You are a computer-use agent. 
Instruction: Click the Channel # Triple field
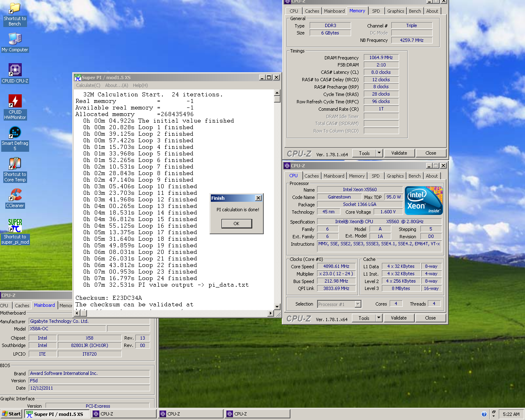(x=412, y=25)
